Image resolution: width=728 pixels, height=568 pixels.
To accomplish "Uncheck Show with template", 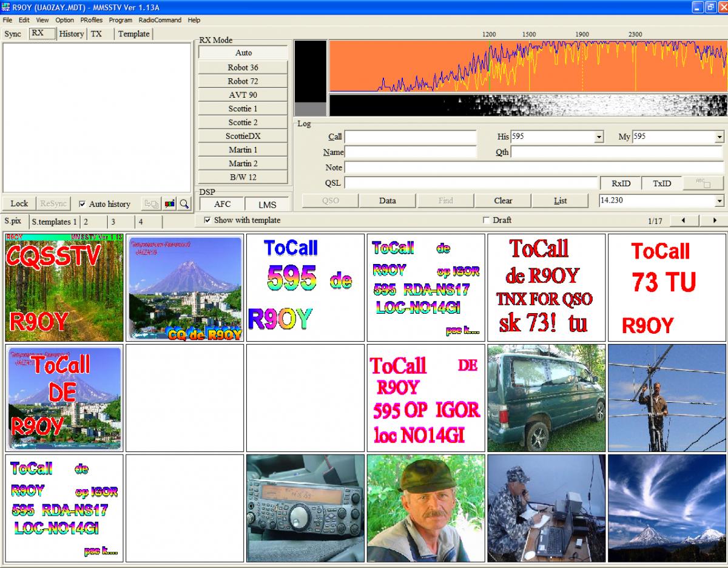I will (207, 220).
